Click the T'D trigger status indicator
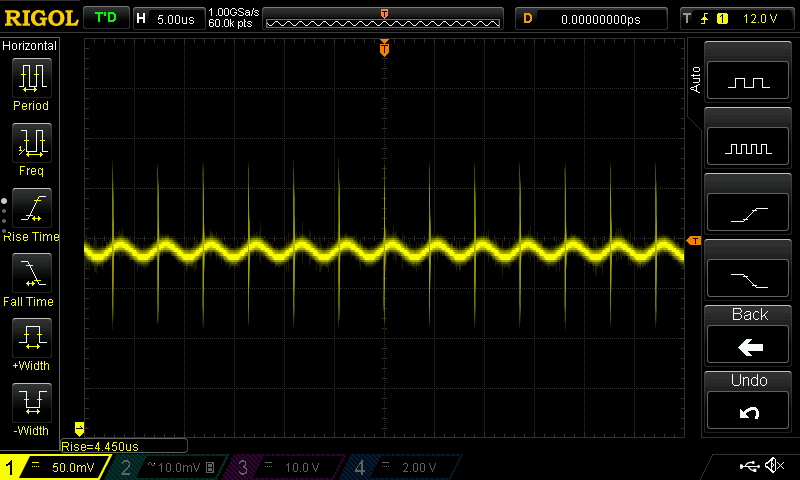 point(106,18)
